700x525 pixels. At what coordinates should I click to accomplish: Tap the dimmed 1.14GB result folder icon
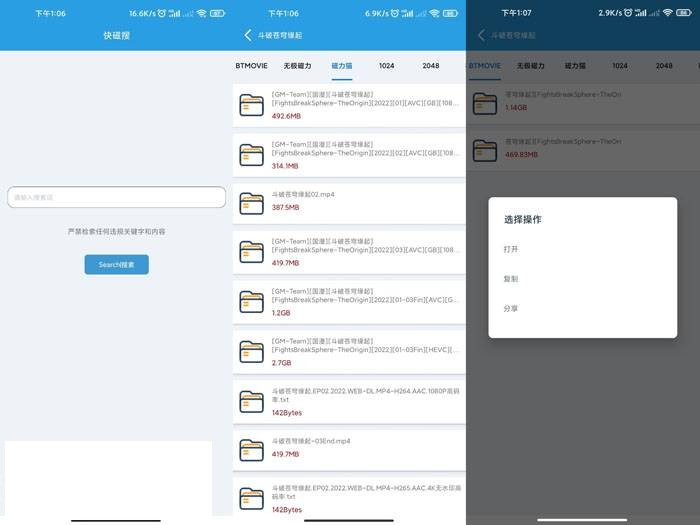pos(485,104)
